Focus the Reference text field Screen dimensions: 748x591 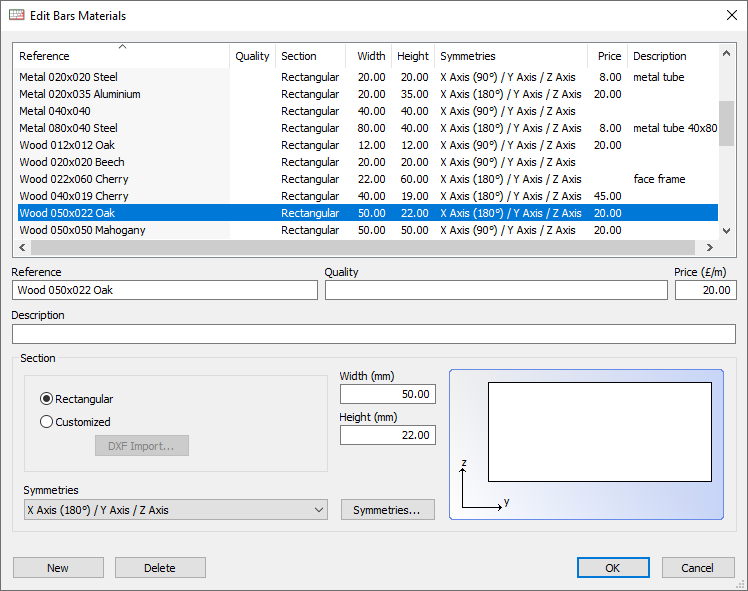tap(165, 290)
